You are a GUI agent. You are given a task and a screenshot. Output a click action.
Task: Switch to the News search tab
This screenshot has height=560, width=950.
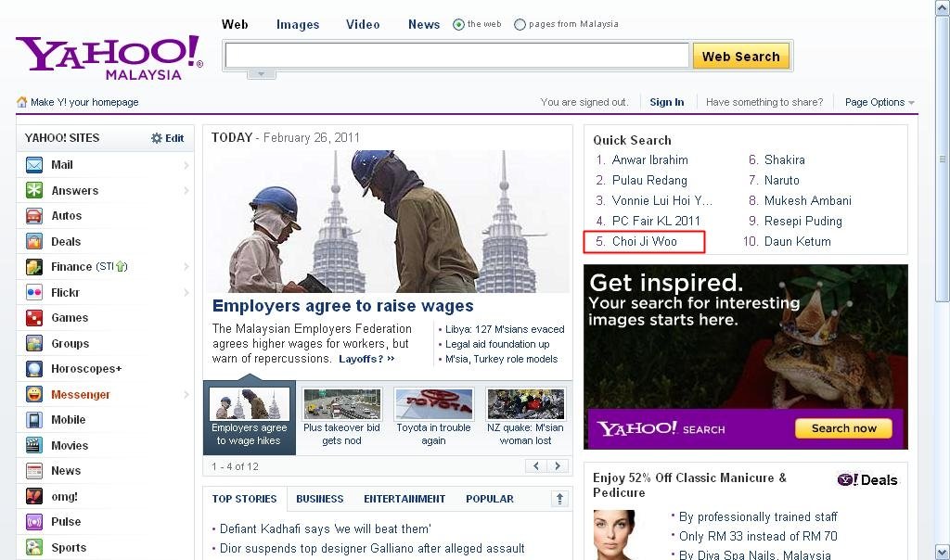pyautogui.click(x=423, y=24)
